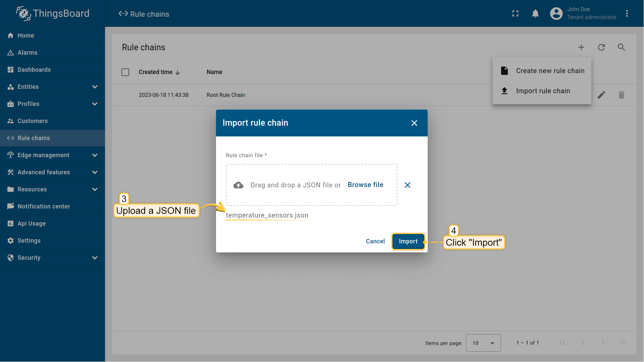Click the Browse file link
644x362 pixels.
point(365,185)
